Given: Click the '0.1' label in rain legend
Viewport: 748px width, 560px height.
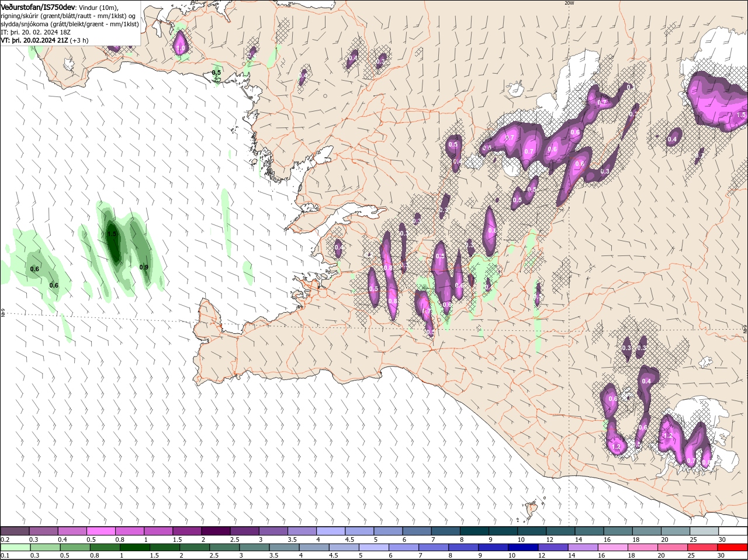Looking at the screenshot, I should (5, 555).
